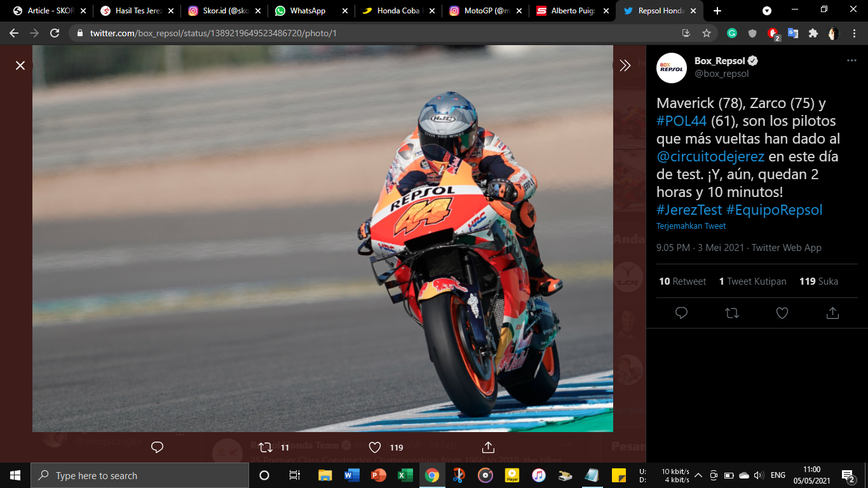Screen dimensions: 868x488
Task: Open Word from the taskbar
Action: pyautogui.click(x=351, y=475)
